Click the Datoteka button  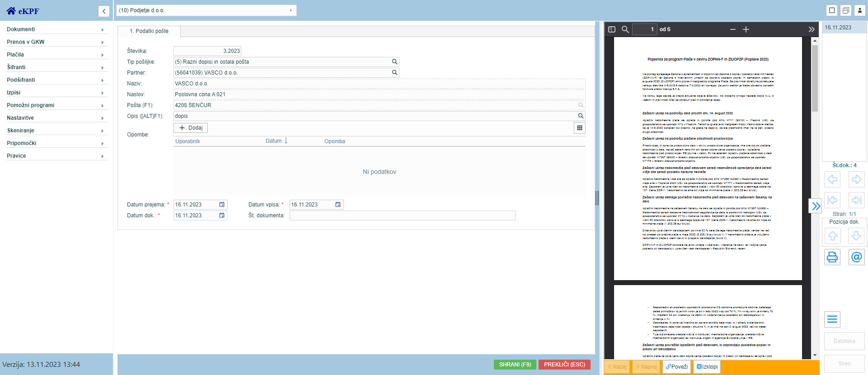[x=844, y=341]
